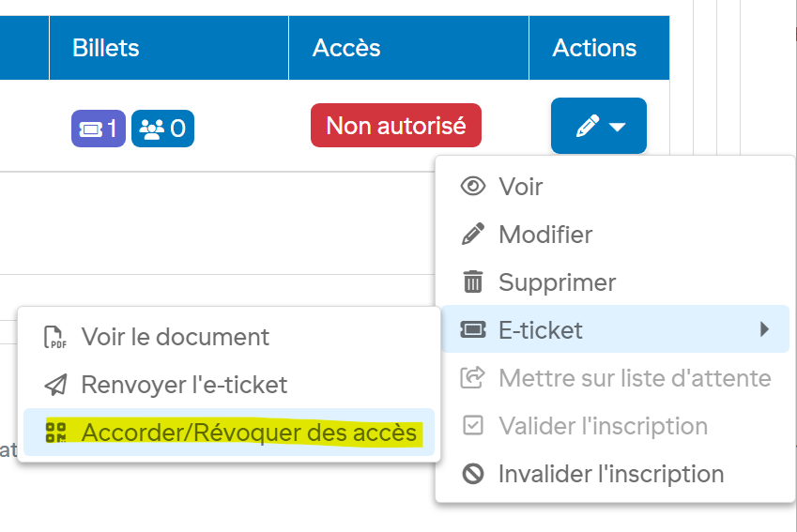The image size is (797, 532).
Task: Click the red Non autorisé badge
Action: 395,126
